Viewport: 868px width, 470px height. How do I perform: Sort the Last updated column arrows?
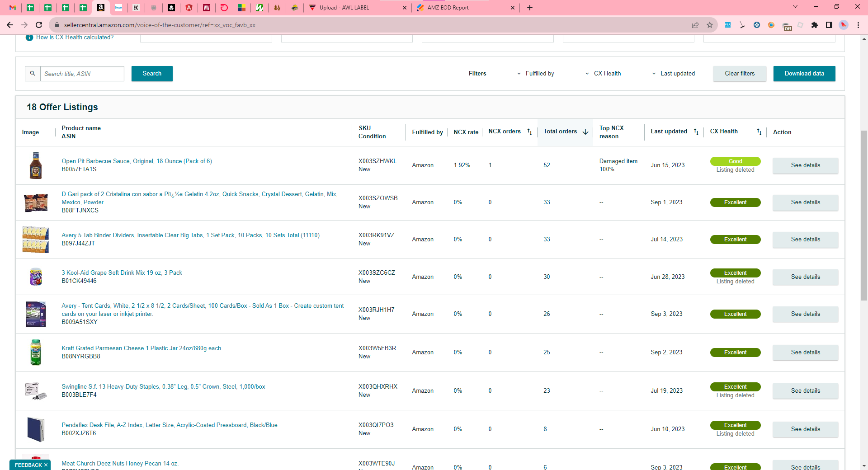click(696, 132)
